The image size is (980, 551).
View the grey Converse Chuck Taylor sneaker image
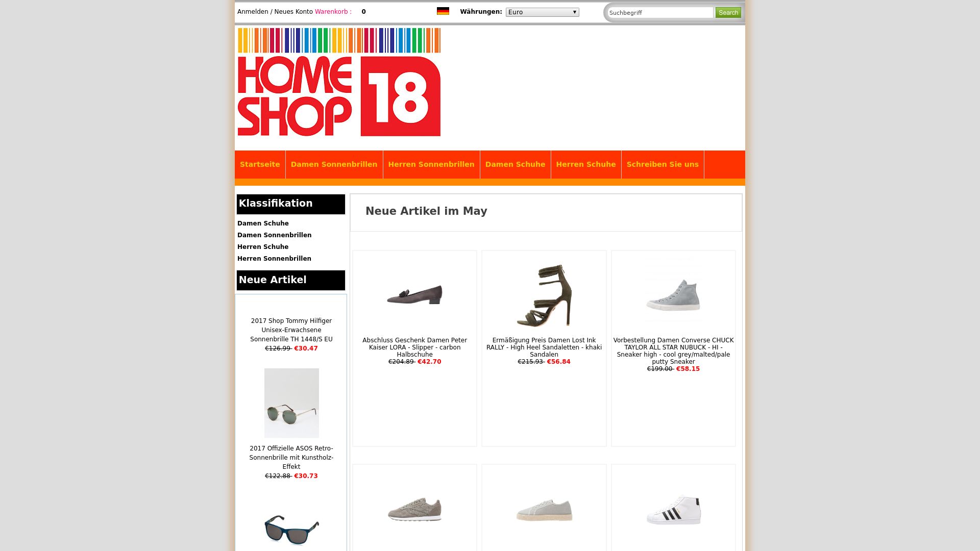point(673,295)
